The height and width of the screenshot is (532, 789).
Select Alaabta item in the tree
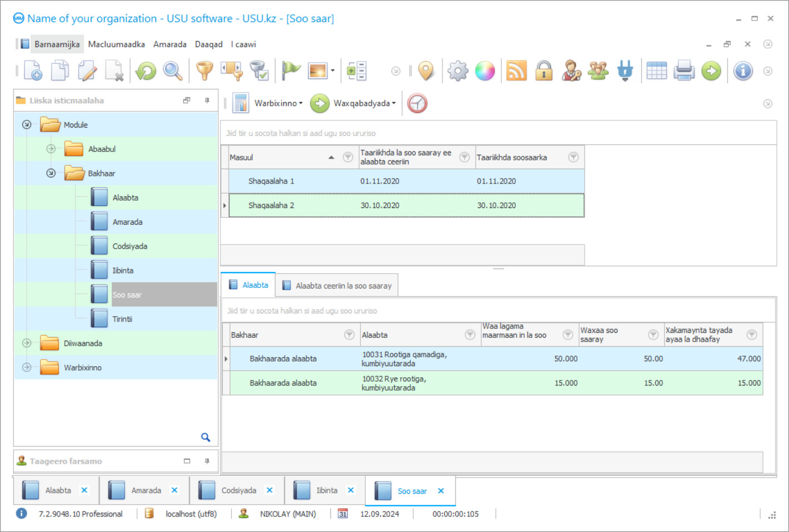[x=125, y=197]
